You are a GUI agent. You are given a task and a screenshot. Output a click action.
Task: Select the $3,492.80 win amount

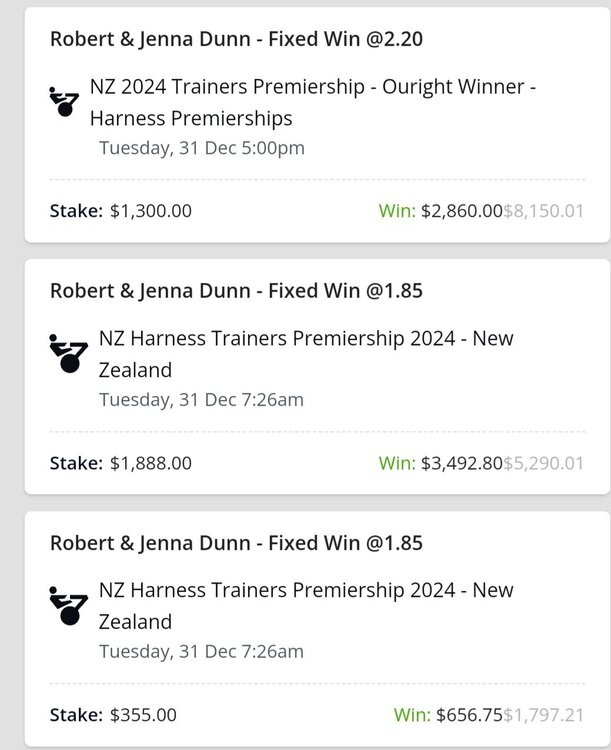(462, 463)
